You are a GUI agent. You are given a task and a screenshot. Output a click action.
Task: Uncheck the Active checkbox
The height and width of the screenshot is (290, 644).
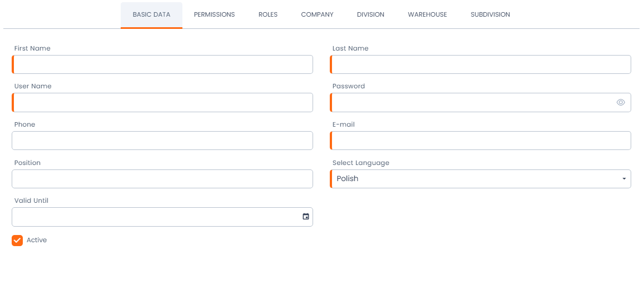[x=17, y=241]
